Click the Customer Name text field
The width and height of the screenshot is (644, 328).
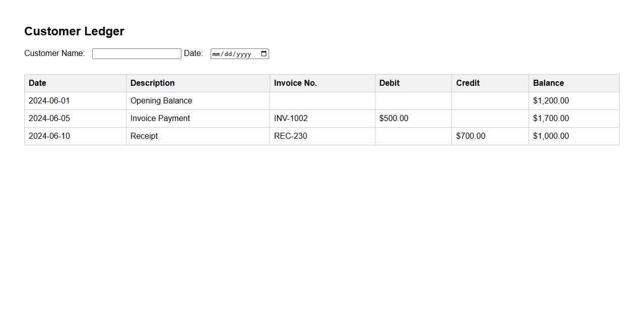(137, 54)
